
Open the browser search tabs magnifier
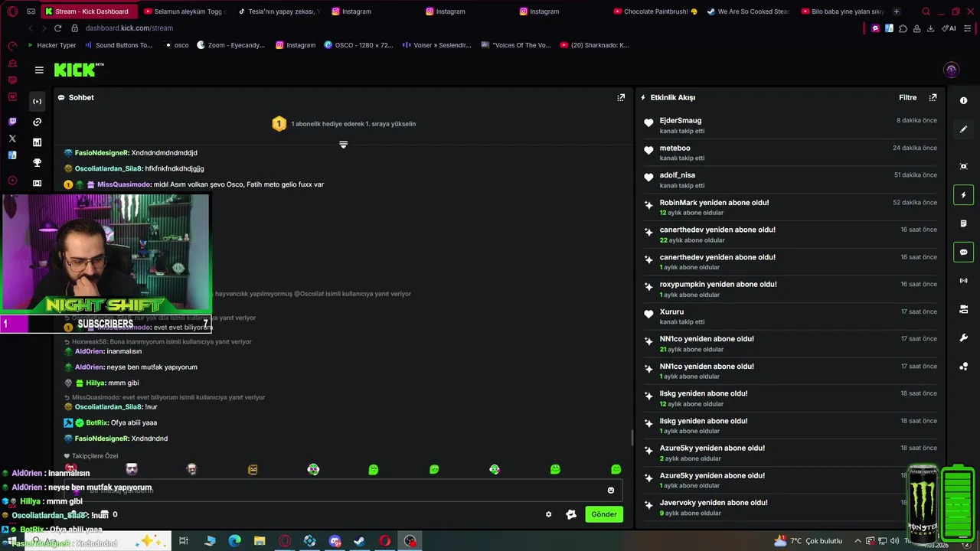point(926,11)
